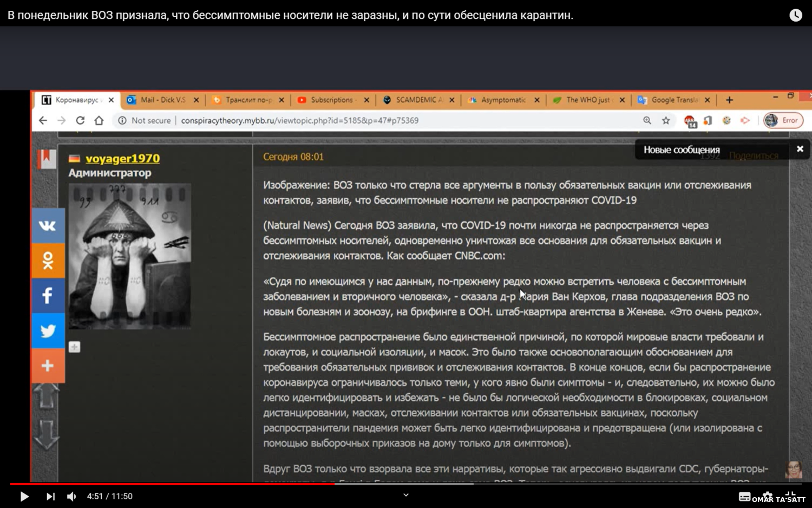Open the video player settings gear
Viewport: 812px width, 508px height.
coord(768,496)
